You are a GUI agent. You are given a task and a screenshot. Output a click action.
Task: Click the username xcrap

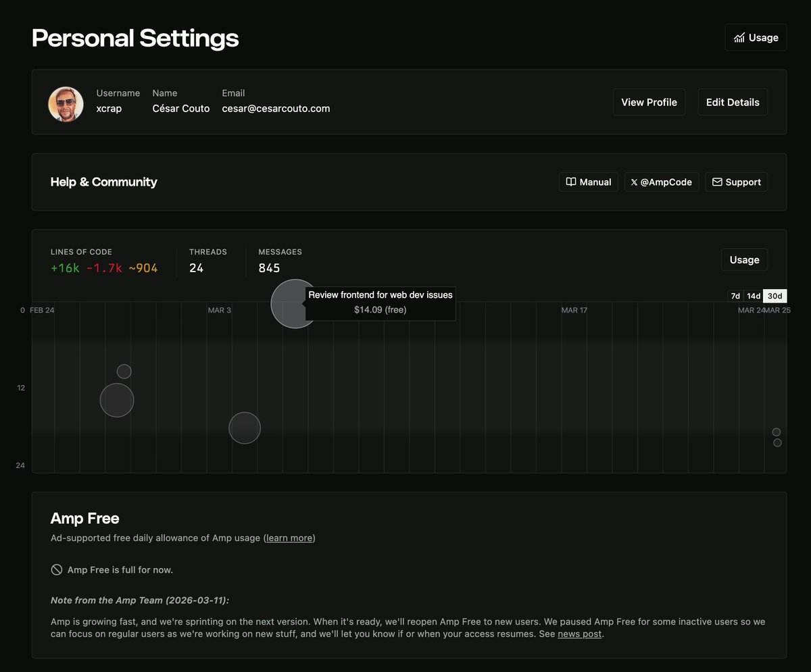(x=109, y=108)
